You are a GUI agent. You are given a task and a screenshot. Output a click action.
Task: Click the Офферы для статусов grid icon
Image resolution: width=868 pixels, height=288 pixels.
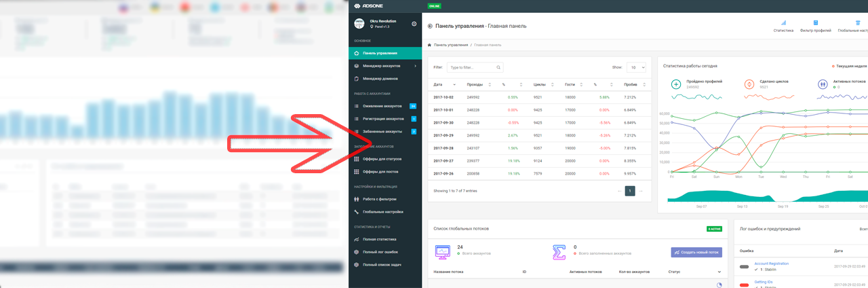[x=357, y=159]
